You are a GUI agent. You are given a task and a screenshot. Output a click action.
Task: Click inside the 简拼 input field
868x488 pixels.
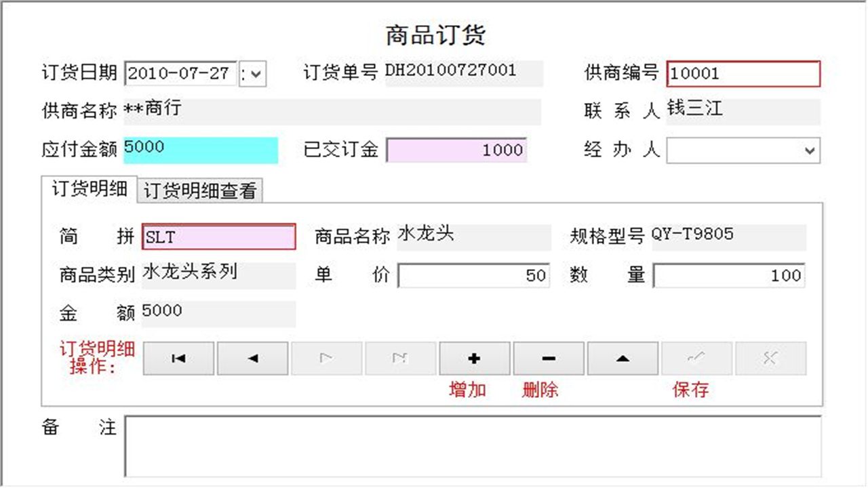tap(217, 237)
